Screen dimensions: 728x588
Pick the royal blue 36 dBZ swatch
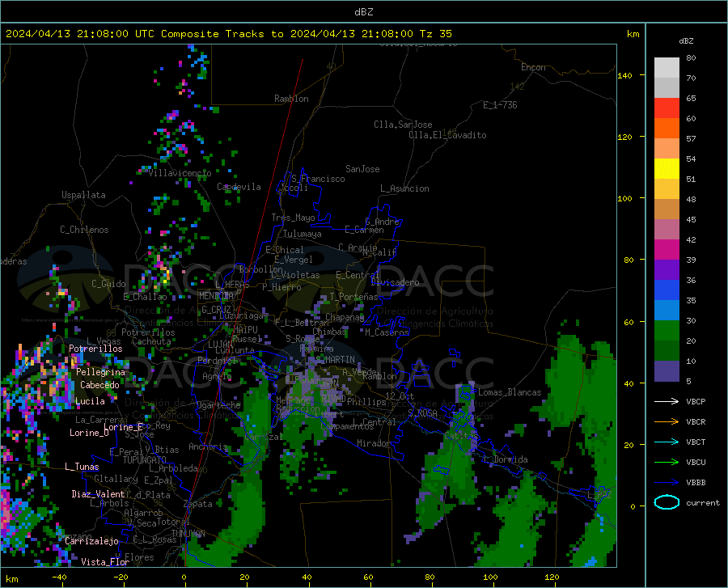click(x=667, y=290)
